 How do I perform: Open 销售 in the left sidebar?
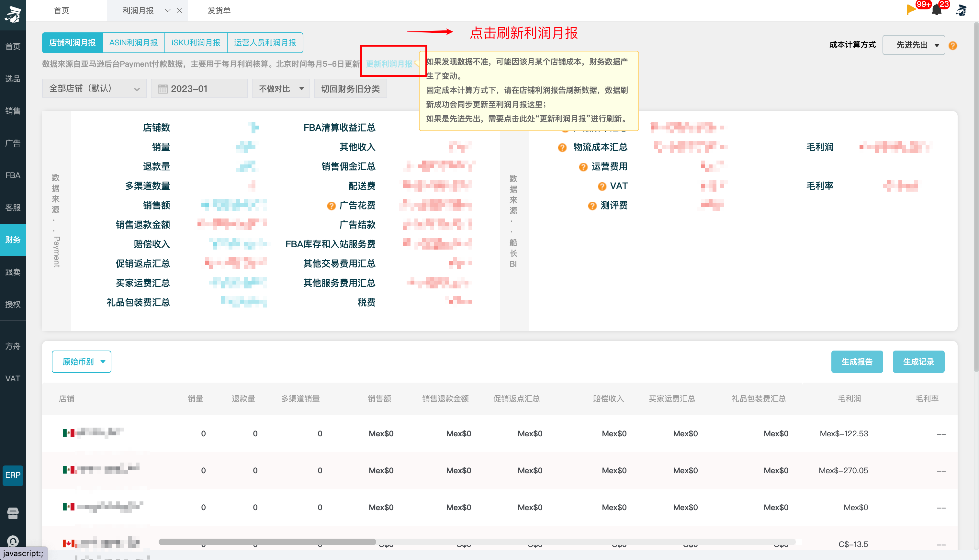[x=13, y=111]
